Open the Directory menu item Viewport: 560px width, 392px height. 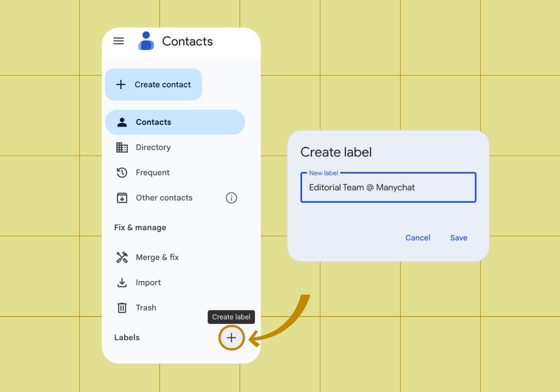[x=175, y=147]
